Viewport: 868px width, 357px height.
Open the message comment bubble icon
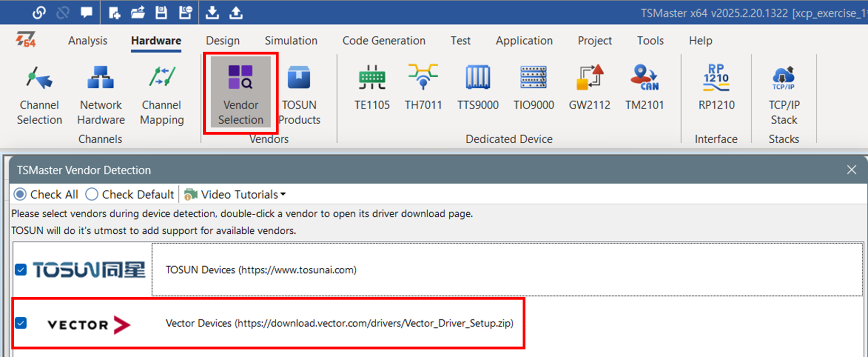[86, 12]
